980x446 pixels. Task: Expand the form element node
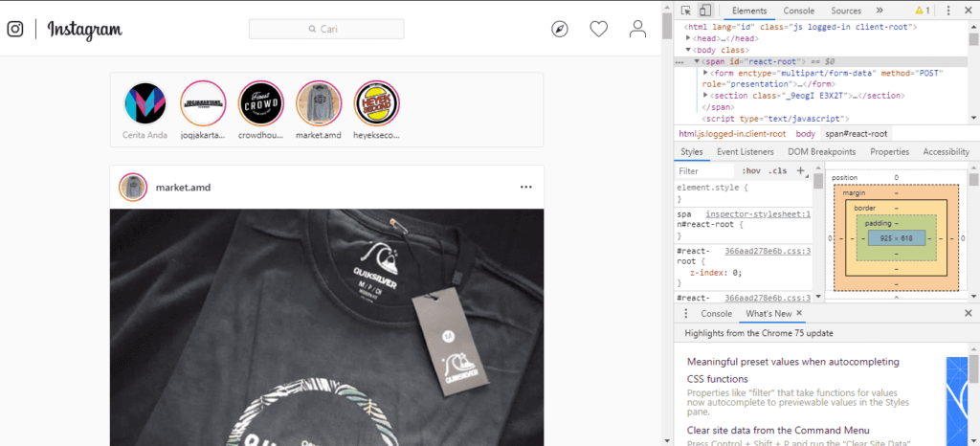pos(705,73)
